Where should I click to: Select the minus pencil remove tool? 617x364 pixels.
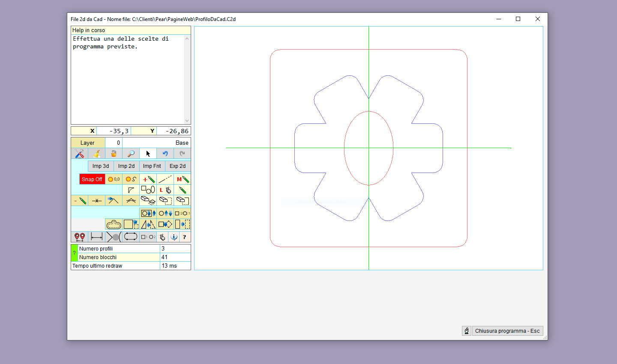tap(79, 200)
